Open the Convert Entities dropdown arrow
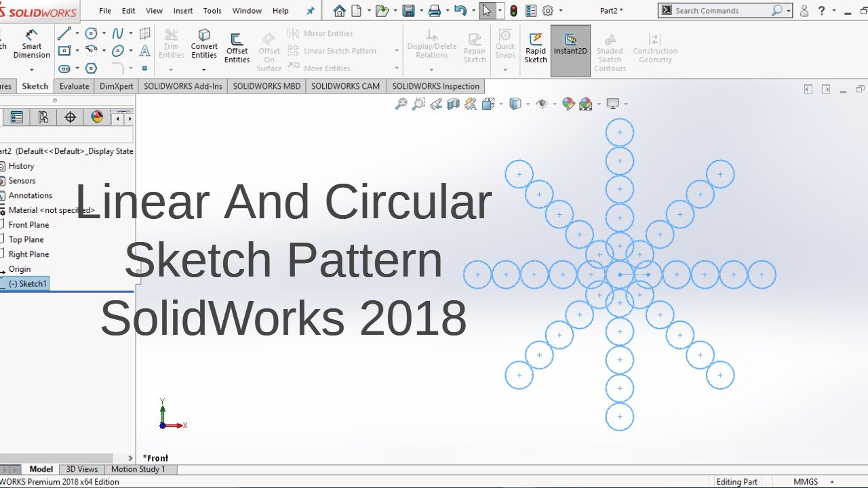Viewport: 868px width, 488px height. click(204, 69)
